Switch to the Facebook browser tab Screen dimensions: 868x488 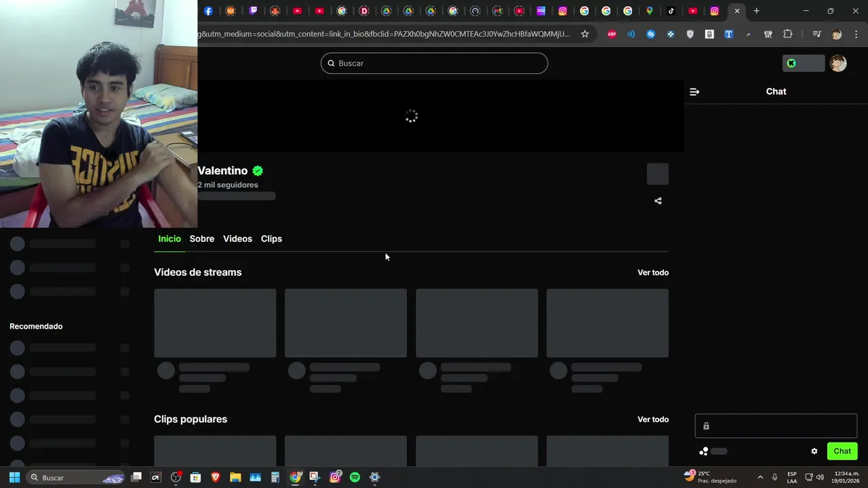tap(208, 11)
